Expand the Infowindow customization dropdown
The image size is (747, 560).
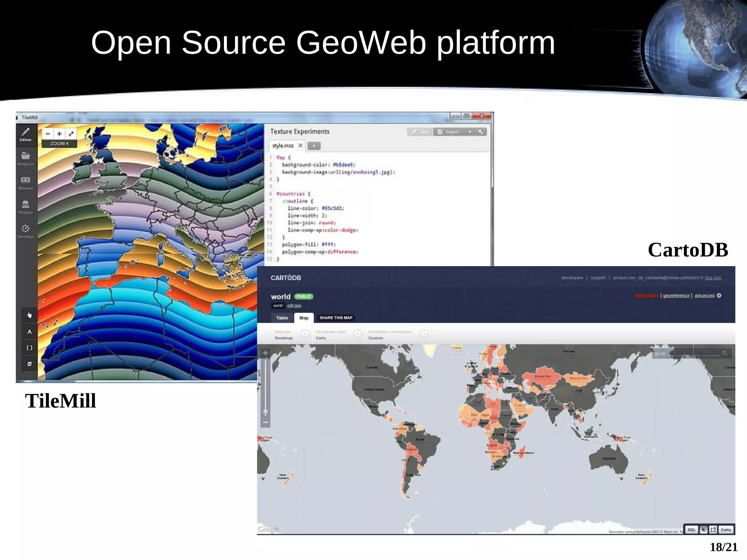coord(424,334)
